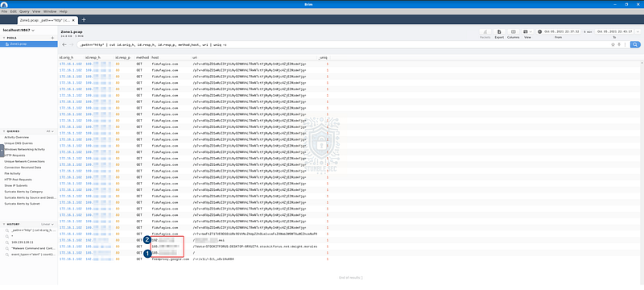Expand the localhost:9867 workspace dropdown
Image resolution: width=644 pixels, height=290 pixels.
[x=19, y=31]
